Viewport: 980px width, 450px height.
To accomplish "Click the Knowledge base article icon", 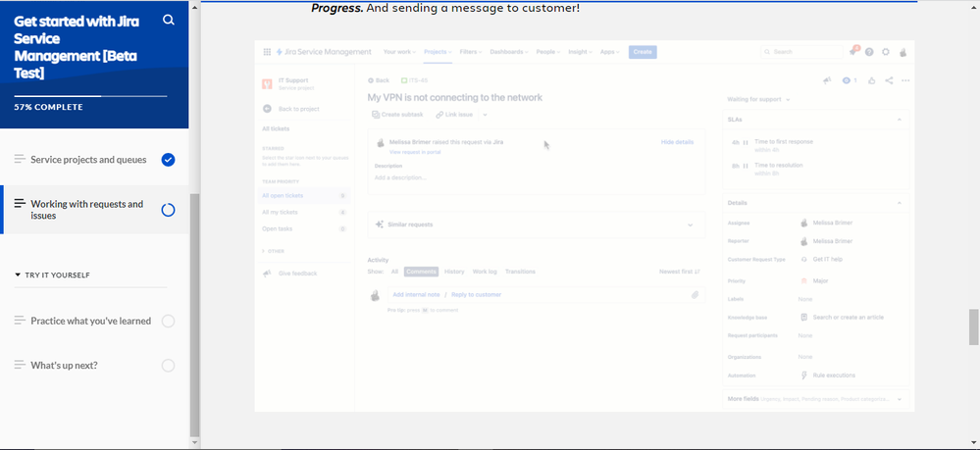I will pyautogui.click(x=804, y=317).
